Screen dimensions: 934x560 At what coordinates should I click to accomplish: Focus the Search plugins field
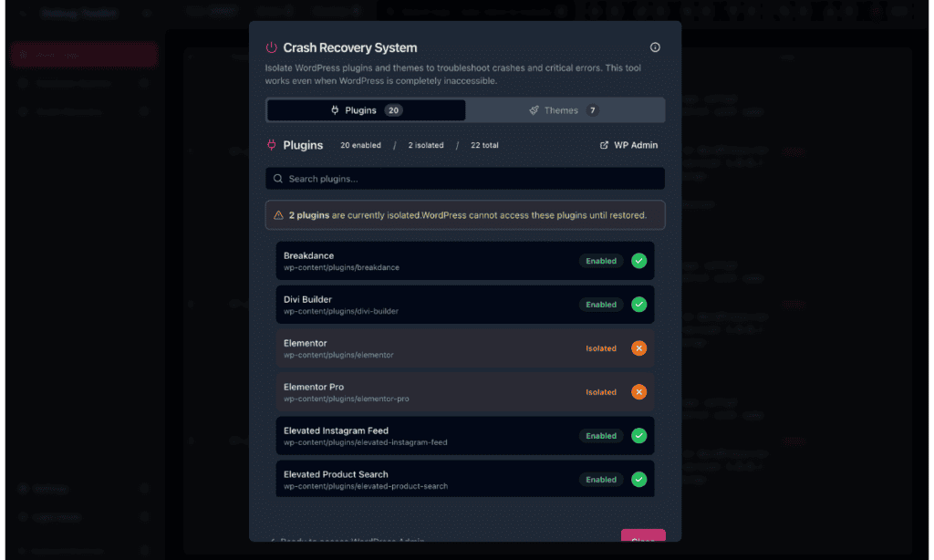464,179
